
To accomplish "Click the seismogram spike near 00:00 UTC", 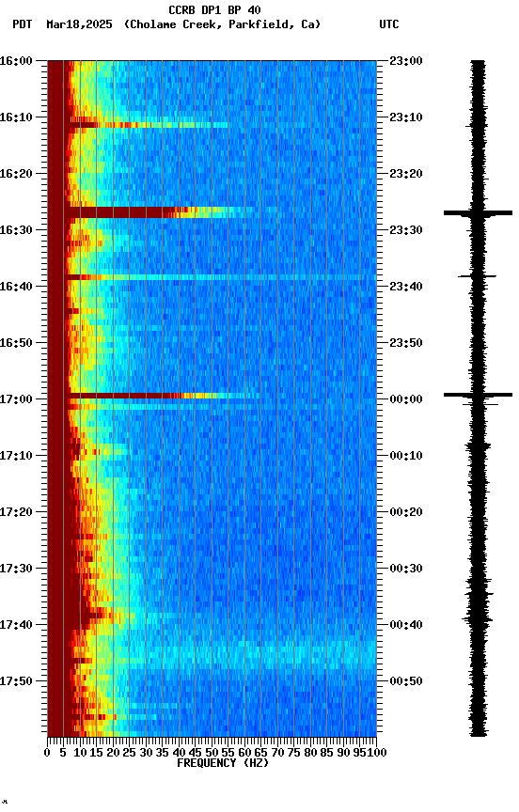I will pos(478,395).
